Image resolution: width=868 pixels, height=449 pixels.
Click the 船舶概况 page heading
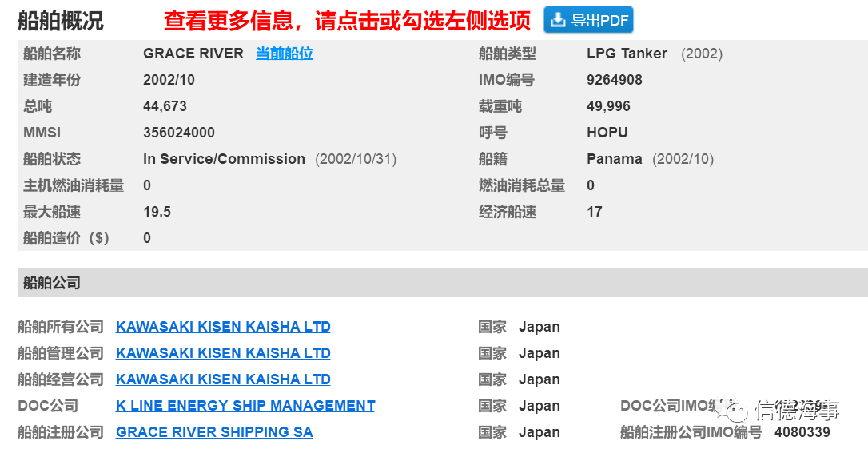pyautogui.click(x=60, y=21)
